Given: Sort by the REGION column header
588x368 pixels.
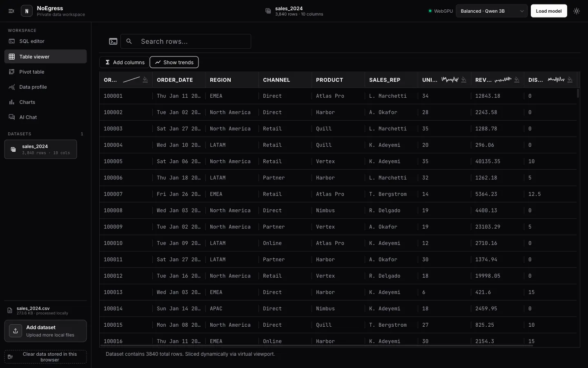Looking at the screenshot, I should 232,80.
